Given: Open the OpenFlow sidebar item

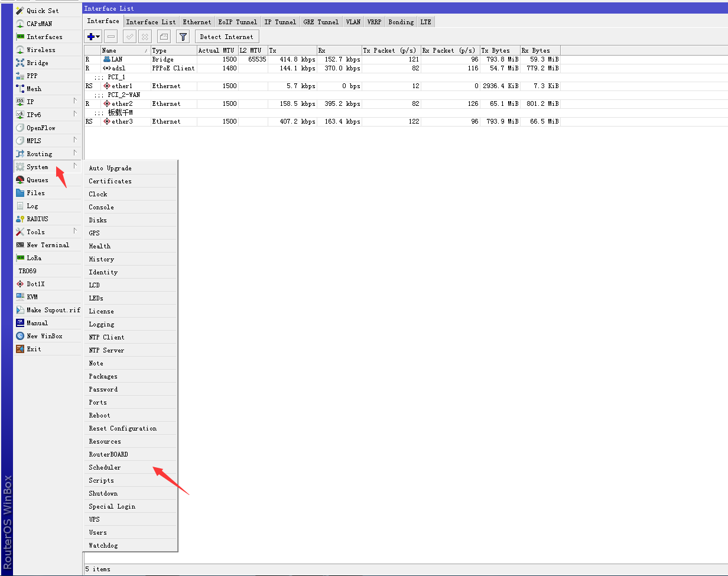Looking at the screenshot, I should (x=47, y=128).
